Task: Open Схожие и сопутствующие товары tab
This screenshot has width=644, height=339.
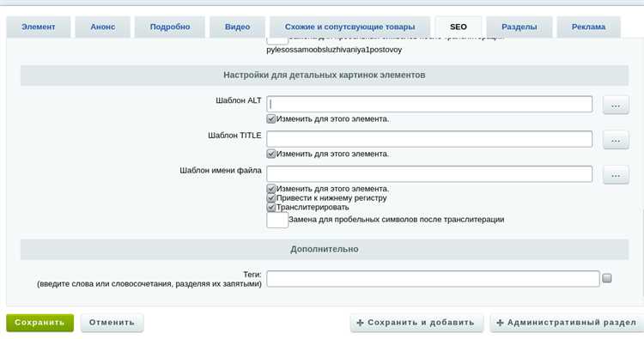Action: click(349, 27)
